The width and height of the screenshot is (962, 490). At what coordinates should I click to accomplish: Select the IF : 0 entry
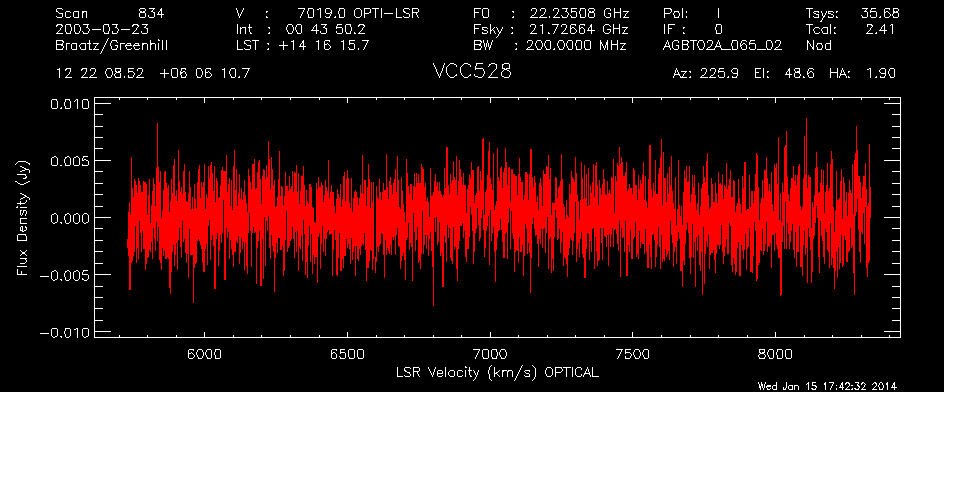tap(693, 29)
